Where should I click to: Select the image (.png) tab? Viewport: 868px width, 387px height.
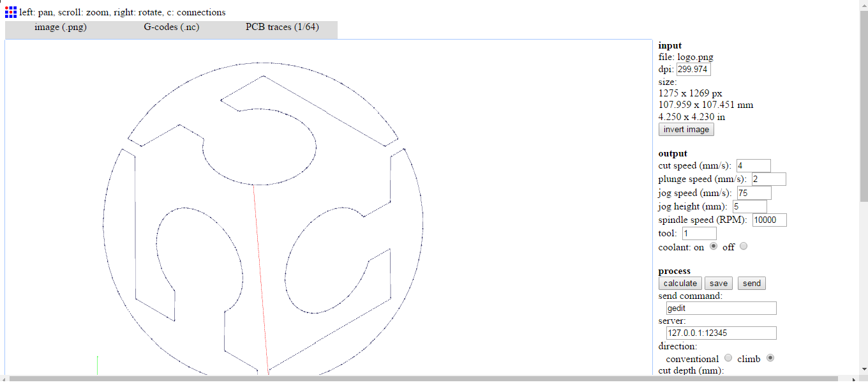click(61, 27)
